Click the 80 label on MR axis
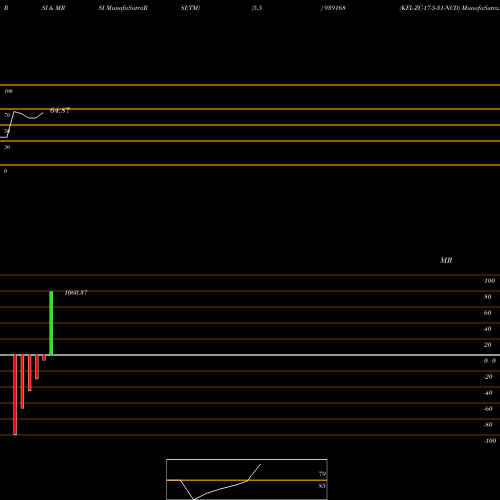This screenshot has width=500, height=500. 488,297
